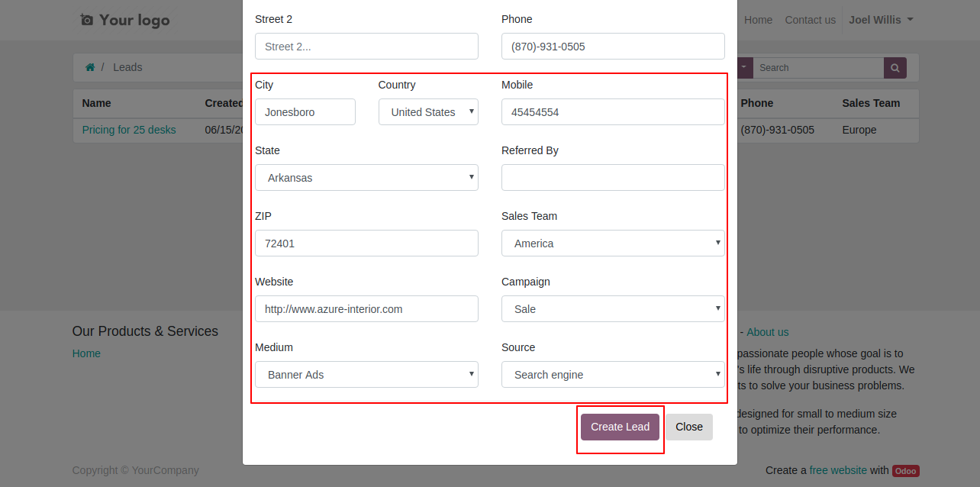Open the Sales Team dropdown showing America

coord(613,243)
